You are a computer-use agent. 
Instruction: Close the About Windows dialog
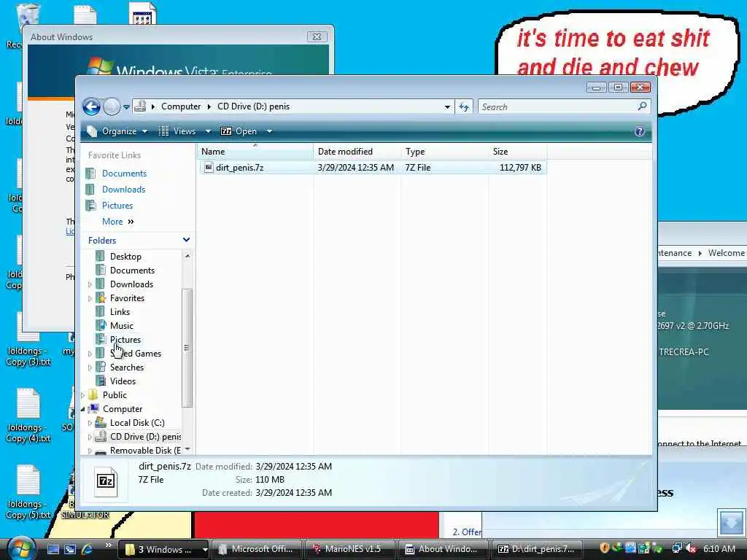pyautogui.click(x=317, y=36)
